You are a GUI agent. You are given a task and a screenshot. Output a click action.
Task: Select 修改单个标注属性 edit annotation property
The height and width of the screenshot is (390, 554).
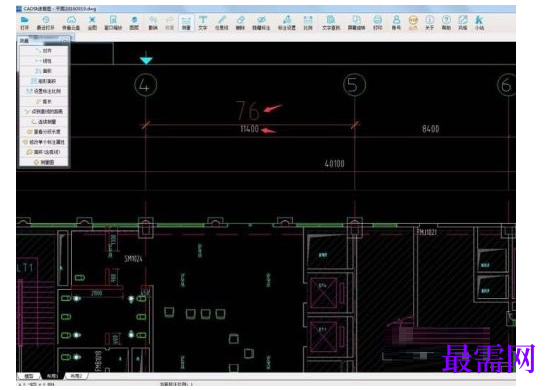44,142
